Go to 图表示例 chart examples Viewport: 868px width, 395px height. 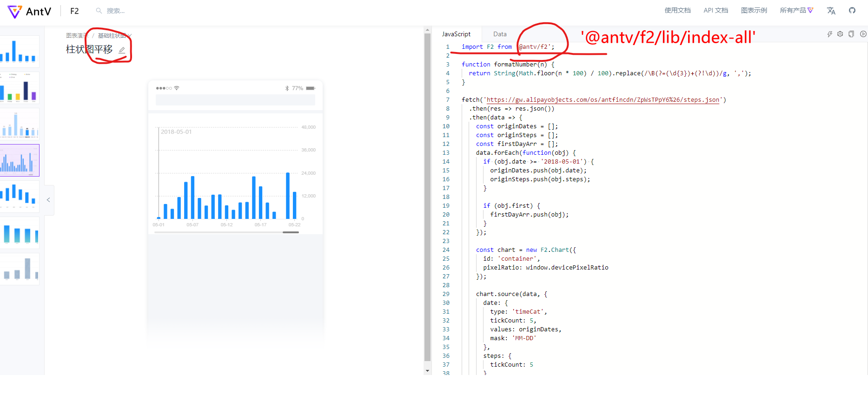[x=754, y=10]
